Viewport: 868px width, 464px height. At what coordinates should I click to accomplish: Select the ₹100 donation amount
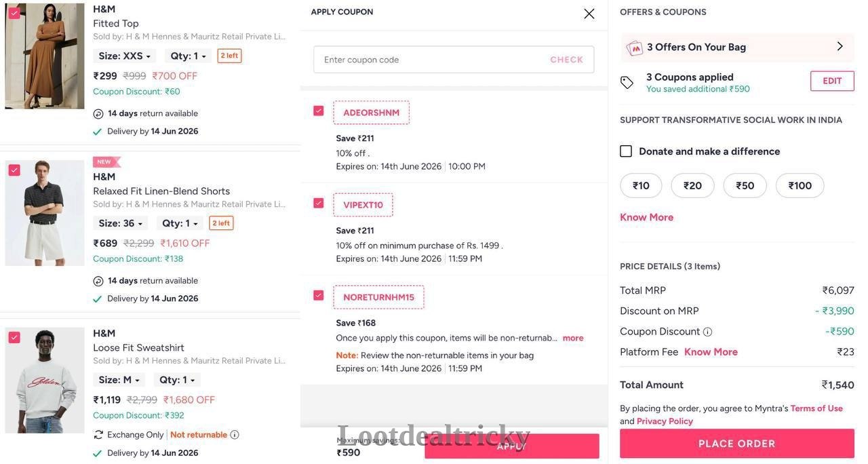coord(800,186)
